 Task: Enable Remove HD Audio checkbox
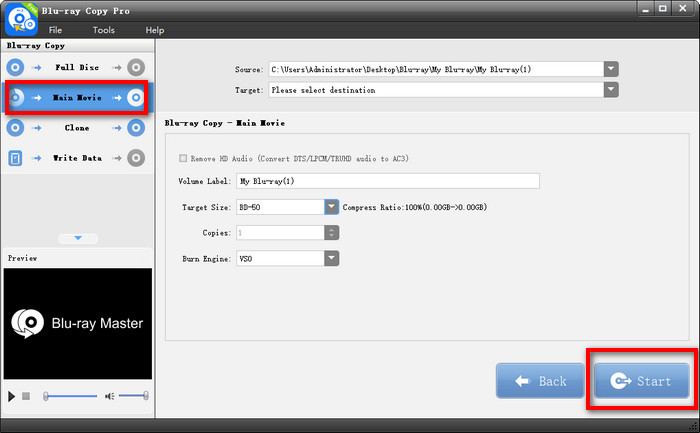click(182, 158)
